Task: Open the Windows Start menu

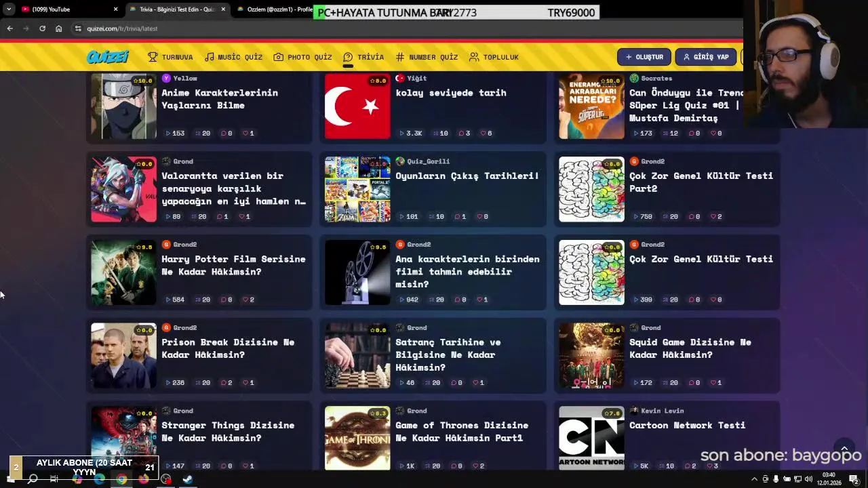Action: coord(10,479)
